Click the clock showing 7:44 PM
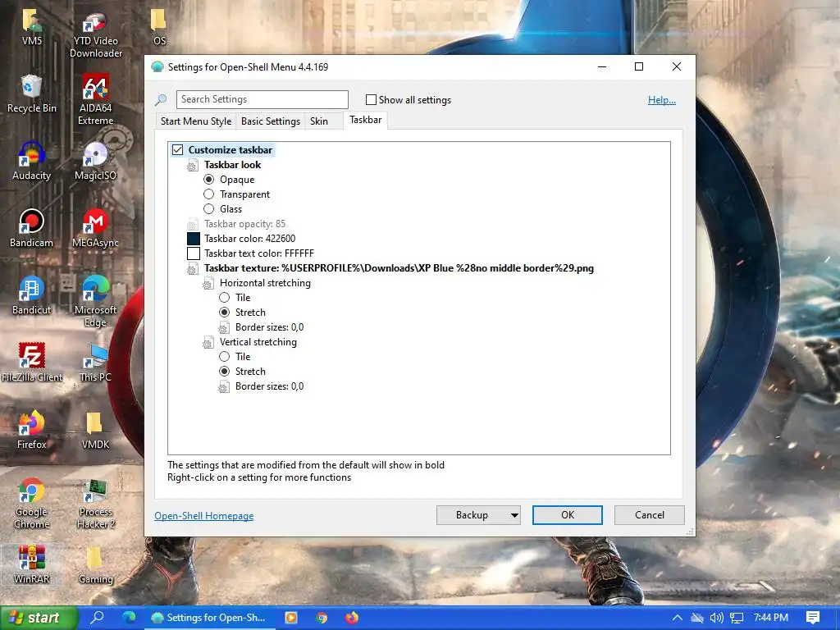The height and width of the screenshot is (630, 840). (770, 618)
